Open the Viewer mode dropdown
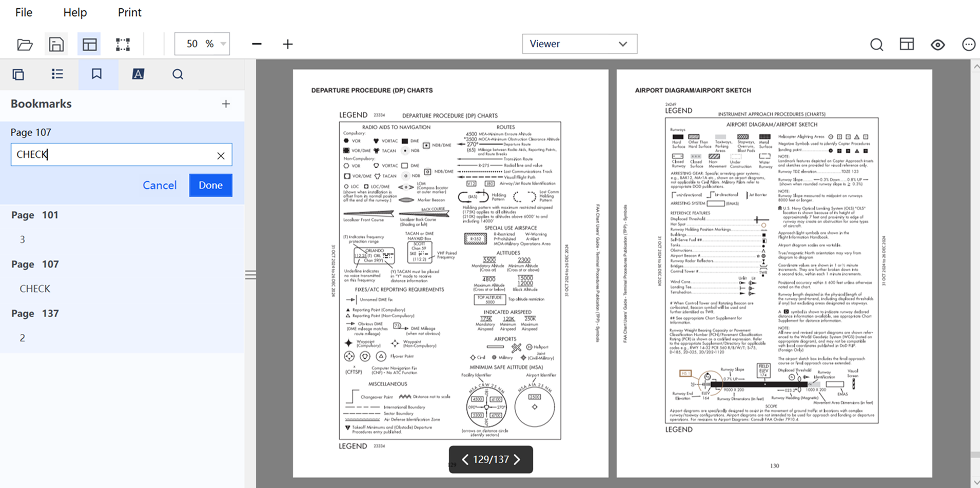 tap(579, 44)
